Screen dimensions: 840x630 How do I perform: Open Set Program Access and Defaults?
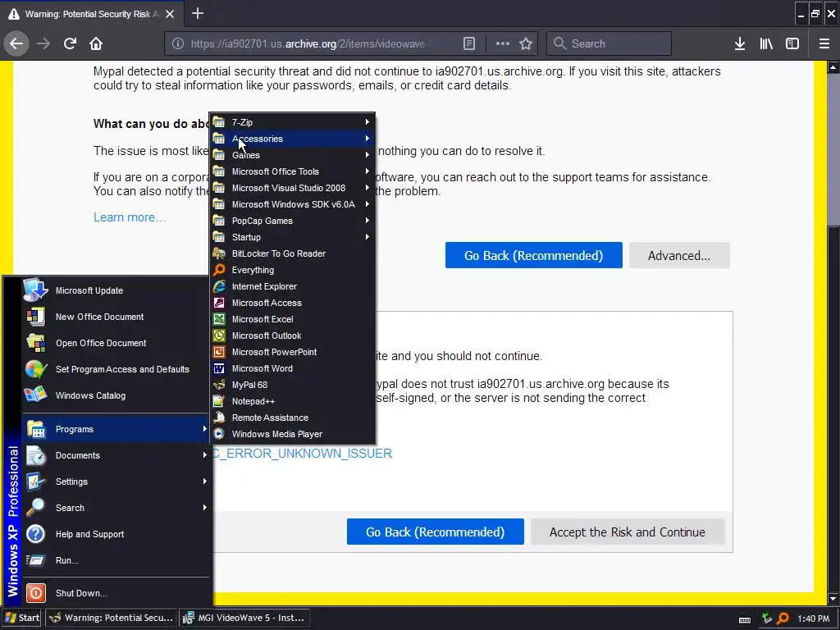click(116, 369)
